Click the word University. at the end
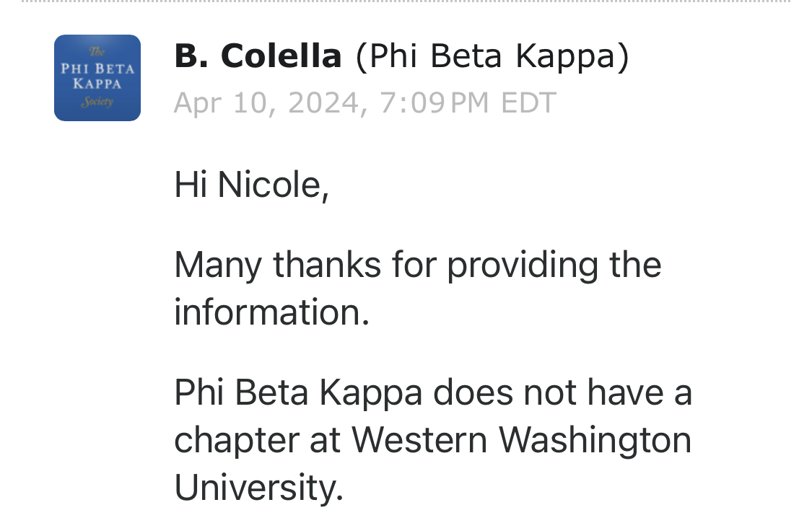812x523 pixels. (258, 487)
